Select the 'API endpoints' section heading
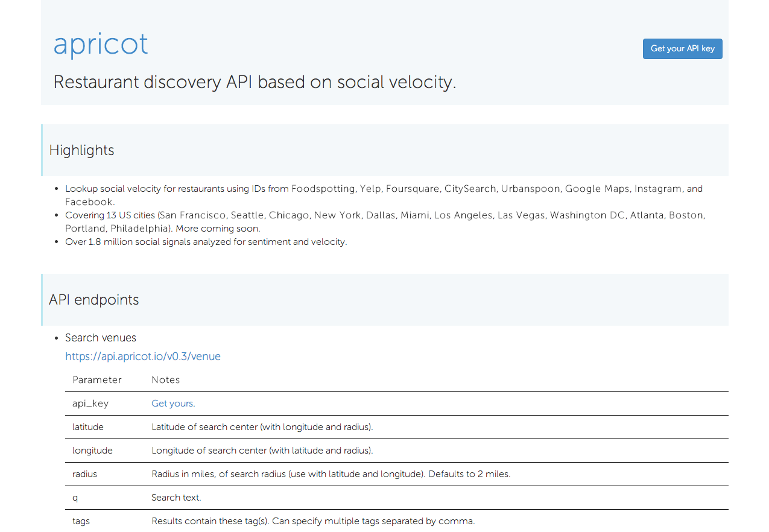 (94, 300)
